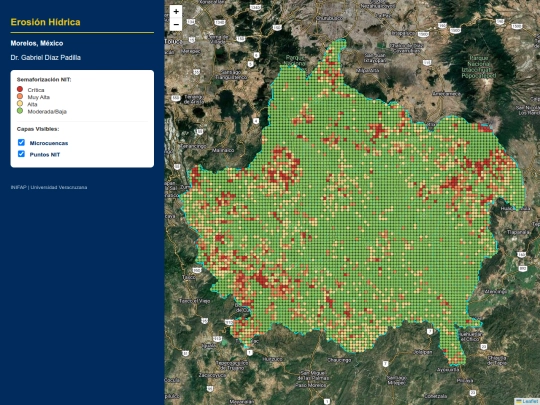Click the Semaforización NIT legend heading
This screenshot has width=540, height=405.
(44, 80)
